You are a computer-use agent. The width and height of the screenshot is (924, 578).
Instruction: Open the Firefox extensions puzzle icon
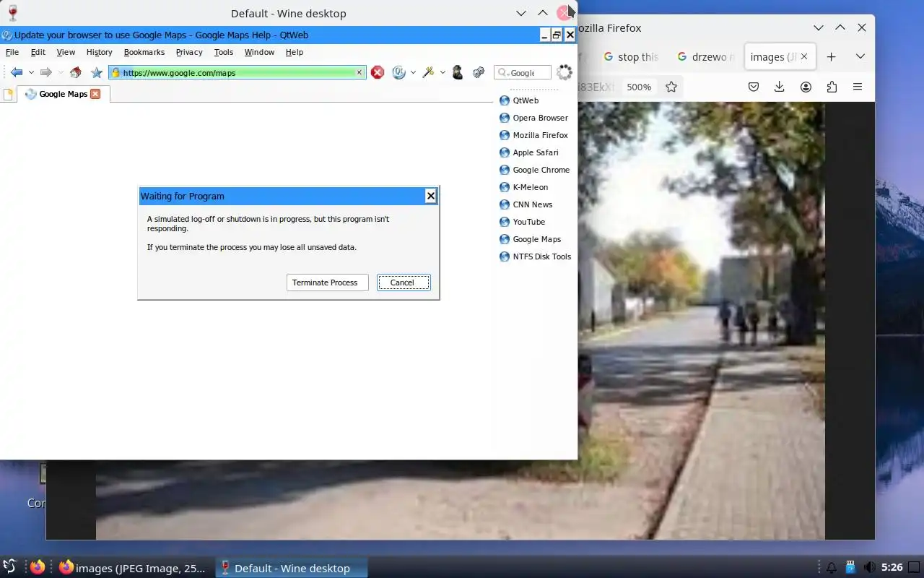pos(832,87)
